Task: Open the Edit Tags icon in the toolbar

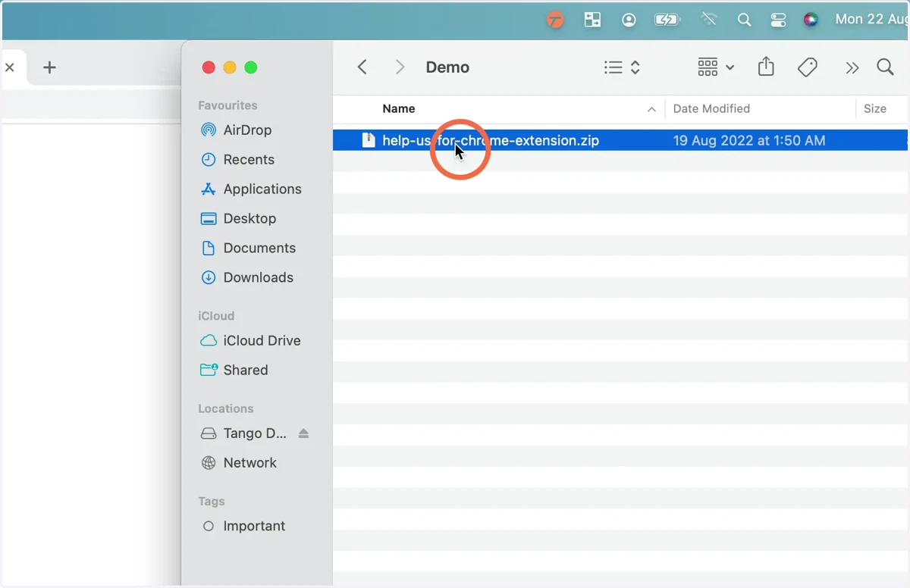Action: click(x=808, y=67)
